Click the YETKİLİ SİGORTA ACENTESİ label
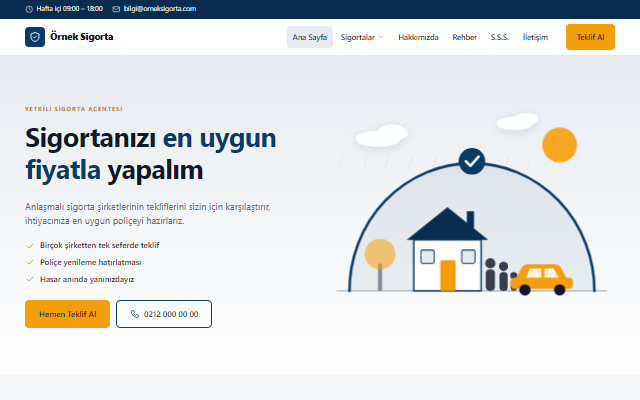 (x=73, y=109)
